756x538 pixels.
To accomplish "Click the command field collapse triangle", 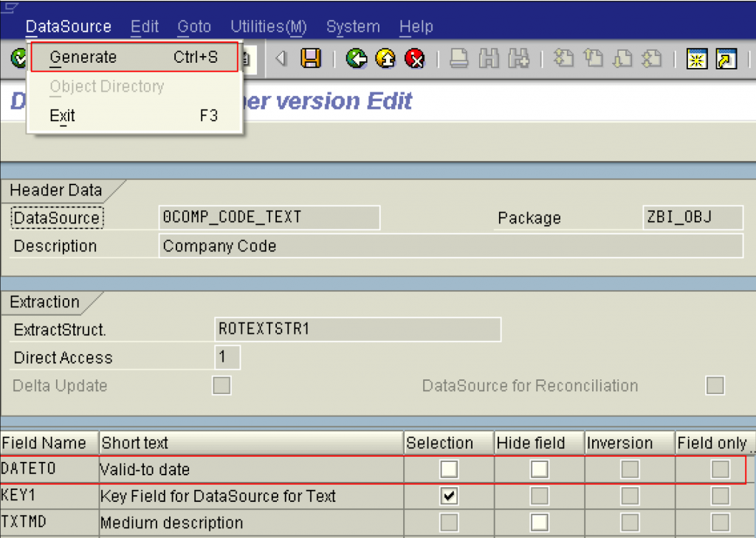I will pos(281,59).
